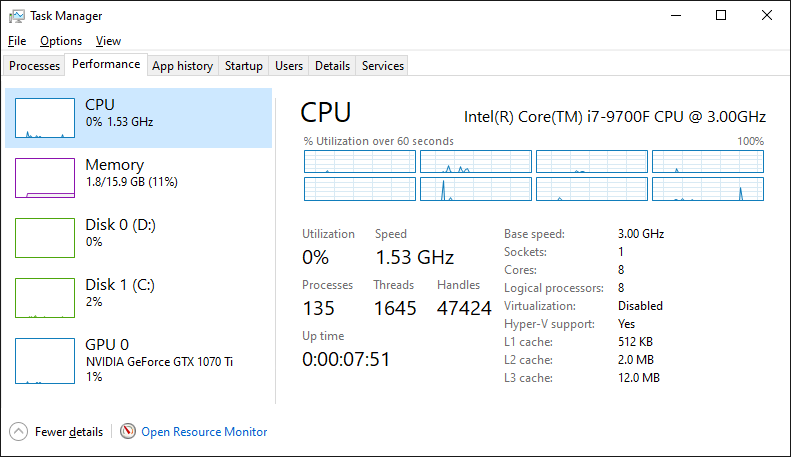
Task: Open the File menu
Action: coord(16,41)
